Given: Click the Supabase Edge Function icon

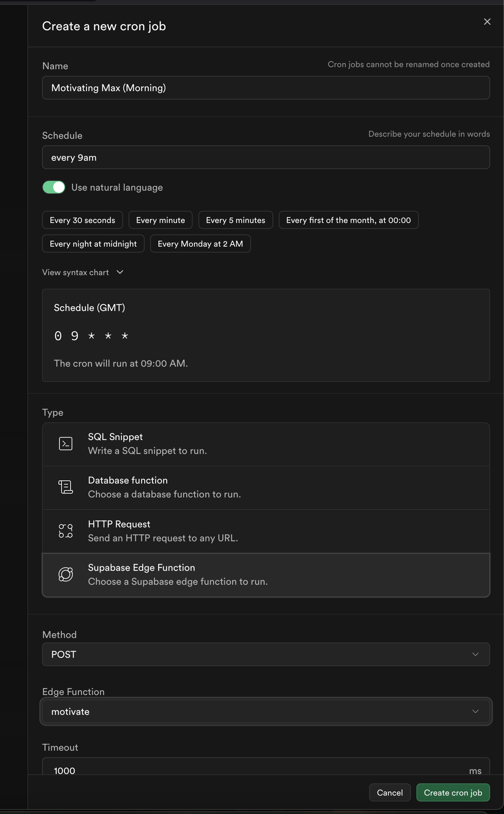Looking at the screenshot, I should [x=66, y=574].
